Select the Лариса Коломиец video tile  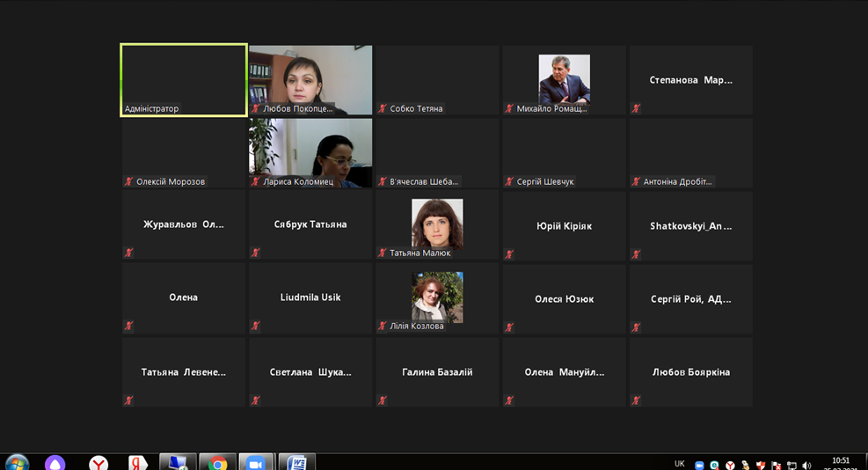click(310, 152)
